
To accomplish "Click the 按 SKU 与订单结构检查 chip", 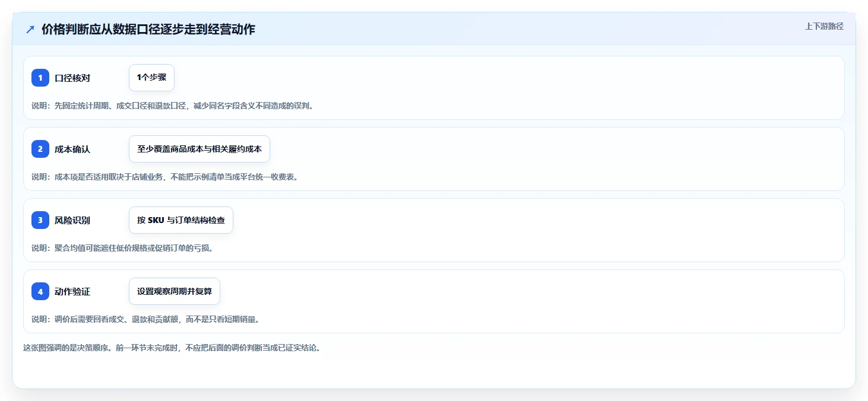I will (x=181, y=220).
